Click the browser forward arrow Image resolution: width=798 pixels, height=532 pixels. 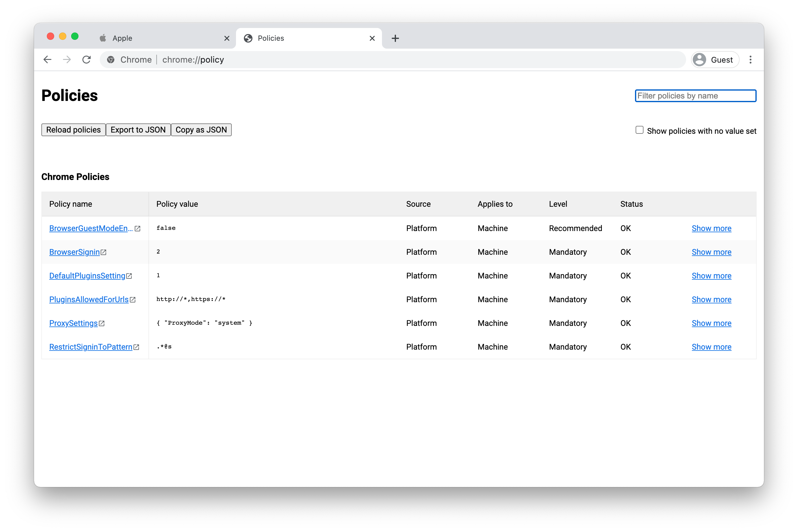click(x=67, y=60)
